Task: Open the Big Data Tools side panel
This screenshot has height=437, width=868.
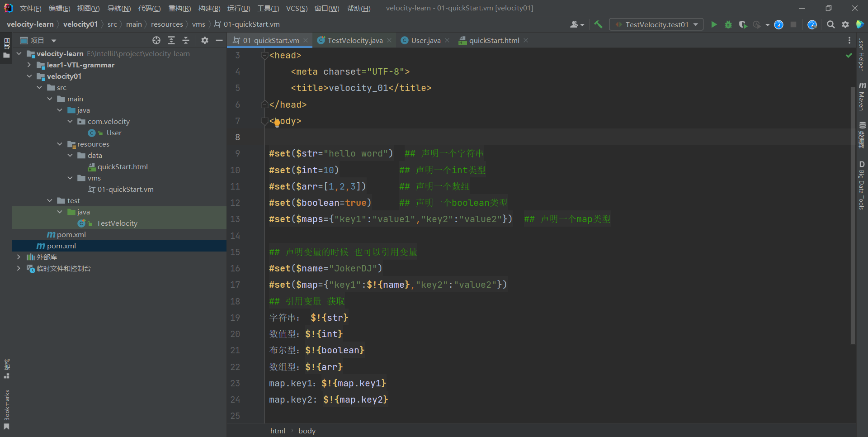Action: tap(862, 185)
